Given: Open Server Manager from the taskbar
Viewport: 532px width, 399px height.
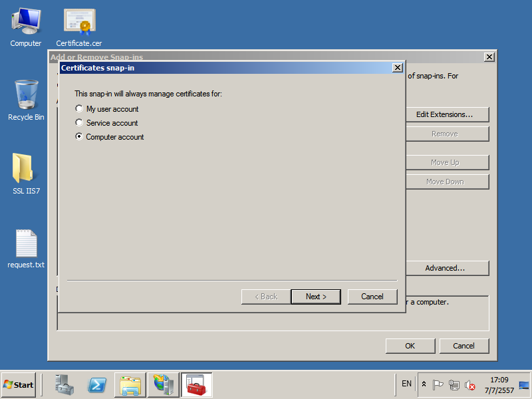Looking at the screenshot, I should tap(65, 384).
